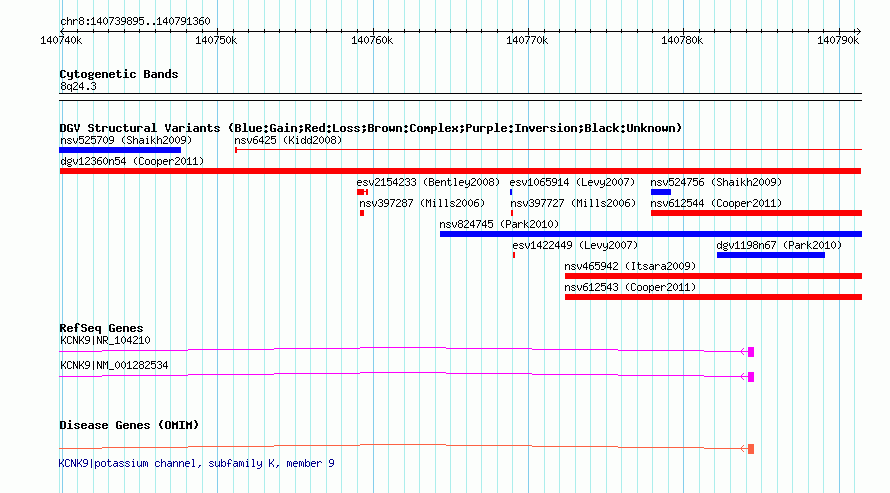Select the nsv612544 (Cooper2011) label
The image size is (890, 493).
point(716,203)
